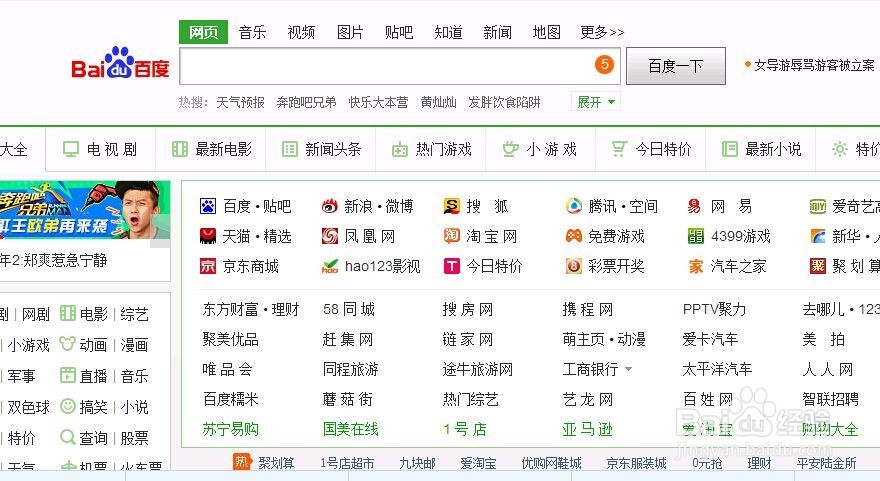
Task: Open the PPTV聚力 link
Action: [x=714, y=309]
